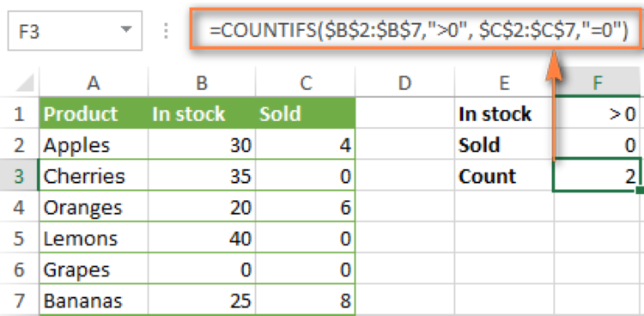Open the Name Box dropdown arrow
Viewport: 644px width, 316px height.
(x=126, y=29)
